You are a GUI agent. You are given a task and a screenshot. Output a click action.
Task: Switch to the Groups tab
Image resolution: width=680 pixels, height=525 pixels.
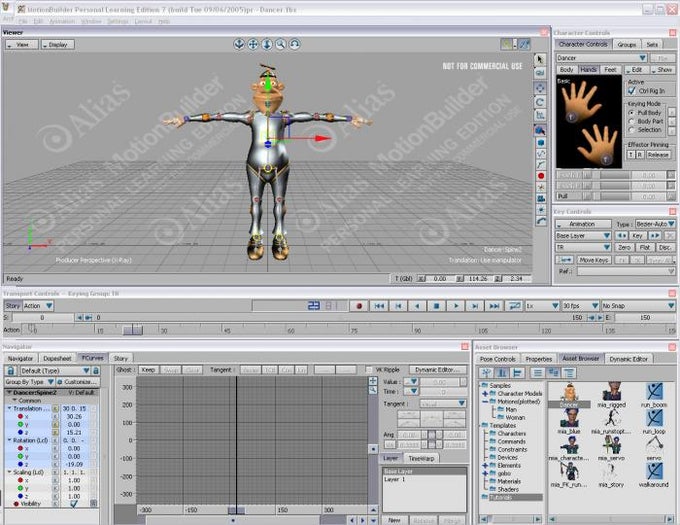[627, 45]
